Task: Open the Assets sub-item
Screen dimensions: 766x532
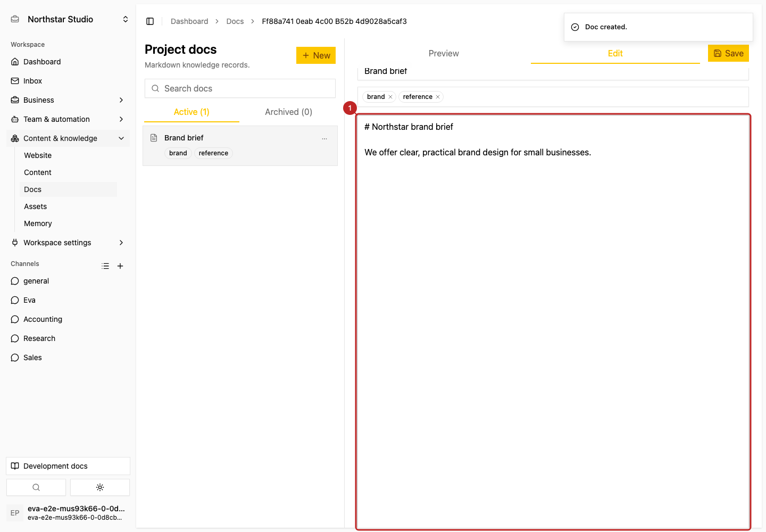Action: (68, 206)
